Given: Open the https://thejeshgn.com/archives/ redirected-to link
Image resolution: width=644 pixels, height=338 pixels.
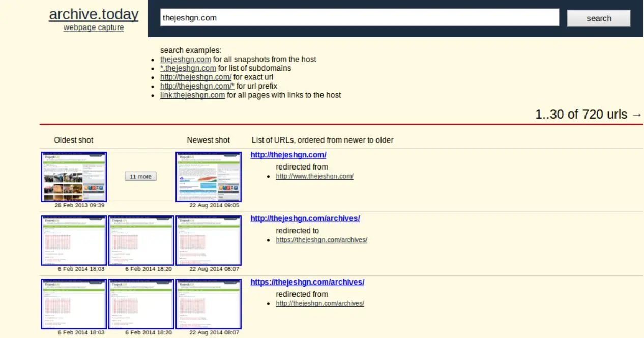Looking at the screenshot, I should (321, 240).
